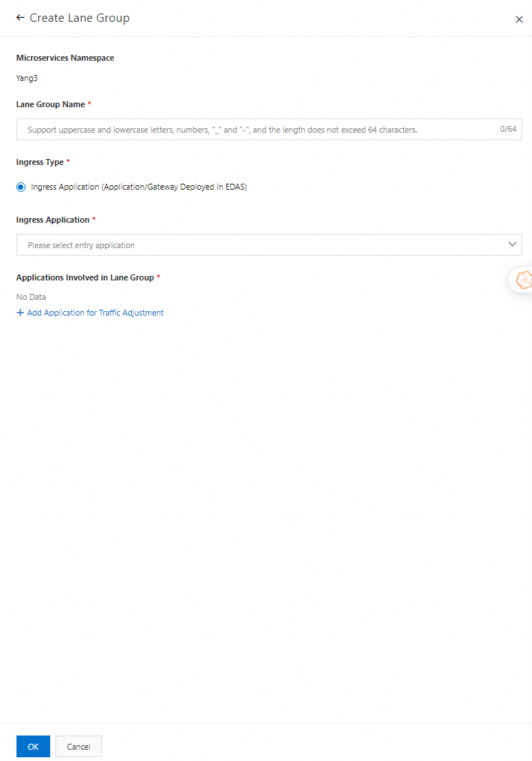
Task: Click the plus icon before Add Application
Action: pyautogui.click(x=20, y=313)
